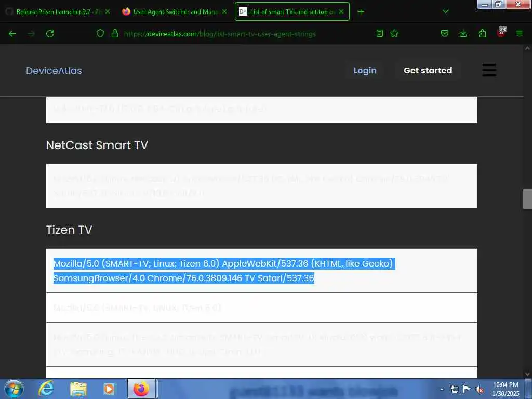
Task: Close the List of smart TVs tab
Action: point(341,11)
